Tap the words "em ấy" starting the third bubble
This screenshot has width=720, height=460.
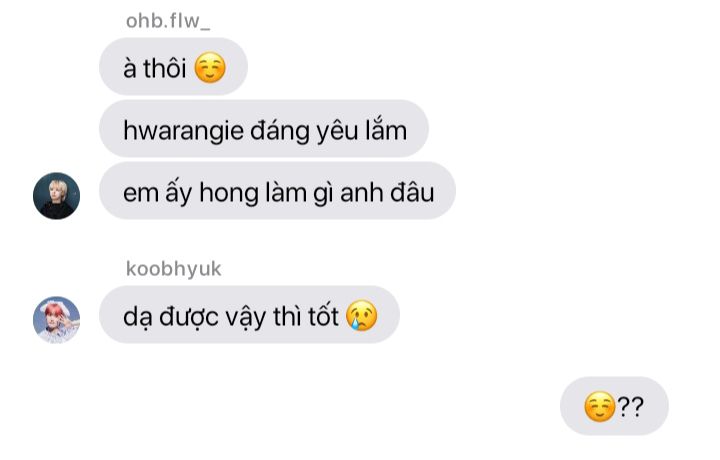point(158,193)
